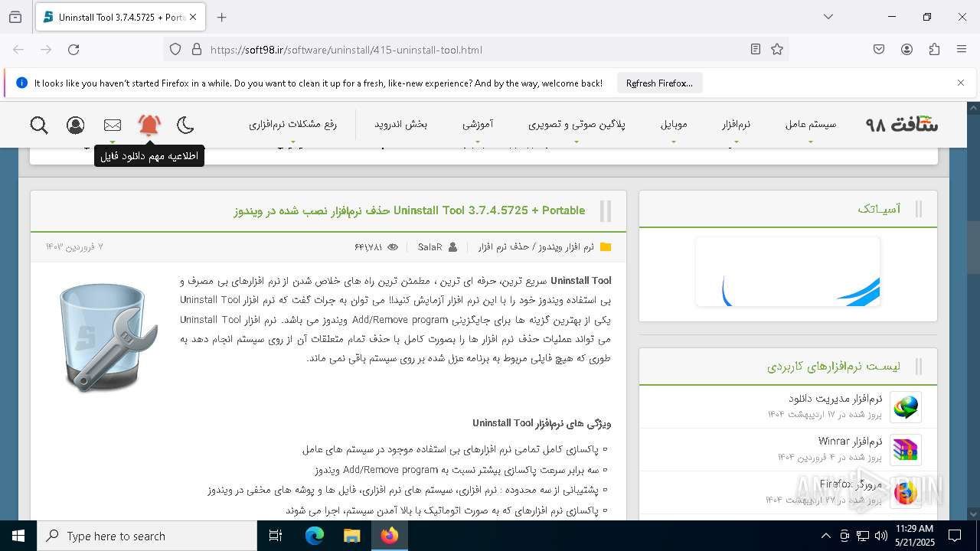Open the نرم‌افزار Winrar link
Screen dimensions: 980x551
[850, 442]
